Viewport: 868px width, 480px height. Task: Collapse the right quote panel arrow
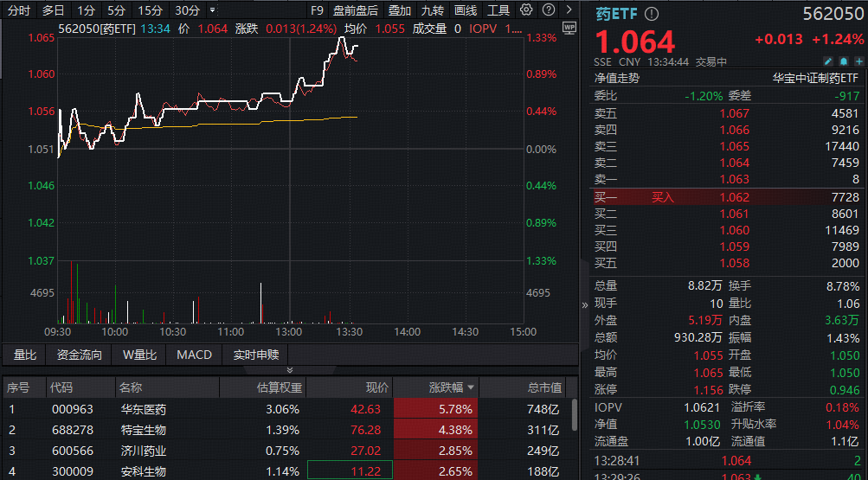click(585, 305)
